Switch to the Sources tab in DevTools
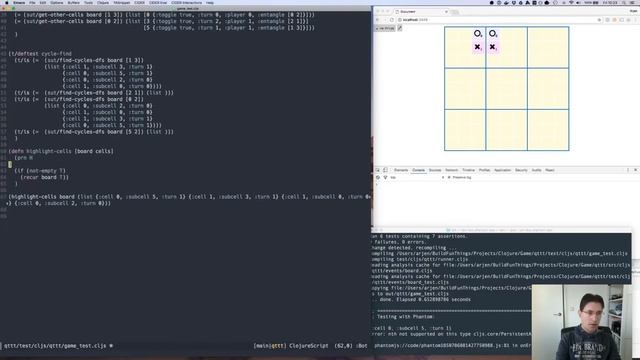The width and height of the screenshot is (640, 360). tap(435, 170)
